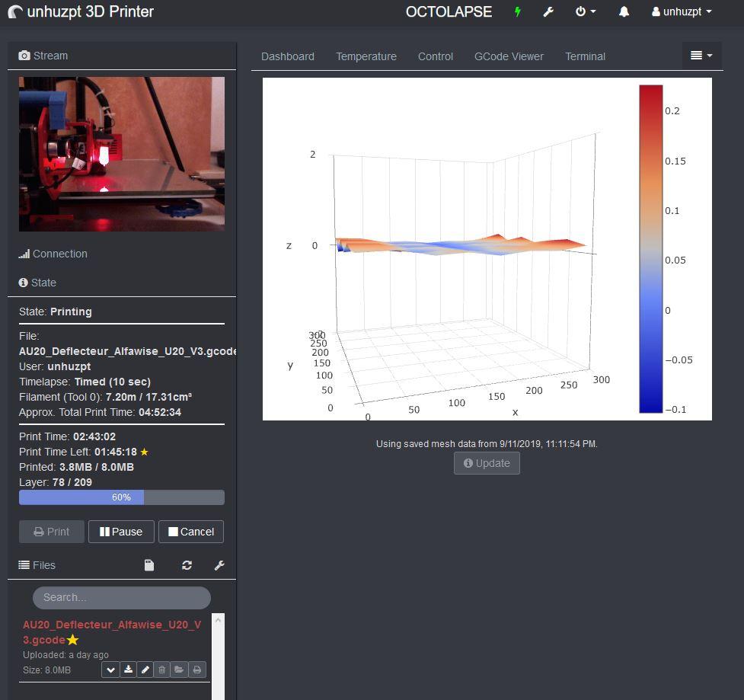Click the disabled Print button
Viewport: 744px width, 700px height.
[x=52, y=532]
